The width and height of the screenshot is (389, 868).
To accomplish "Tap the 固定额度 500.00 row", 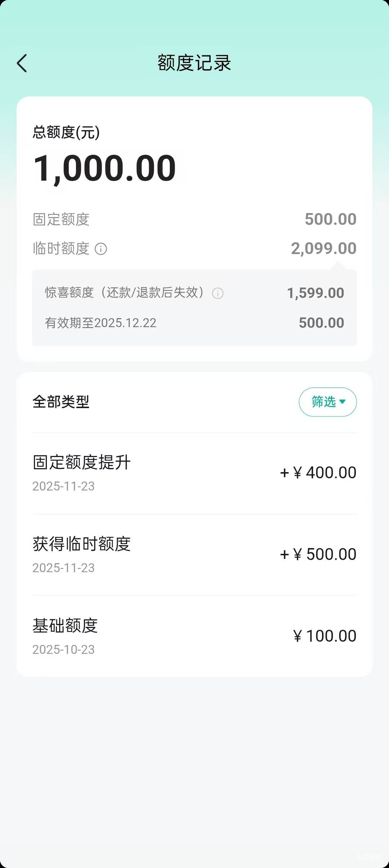I will point(194,219).
